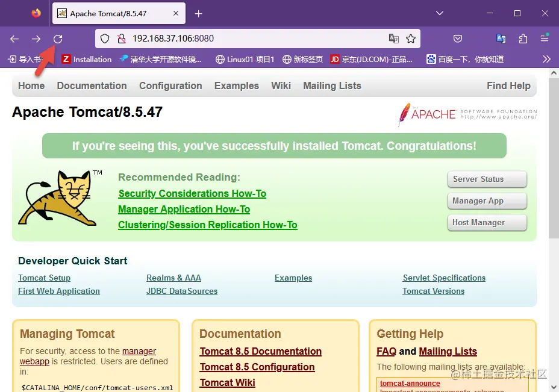This screenshot has width=559, height=392.
Task: Open the Realms & AAA link
Action: tap(173, 278)
